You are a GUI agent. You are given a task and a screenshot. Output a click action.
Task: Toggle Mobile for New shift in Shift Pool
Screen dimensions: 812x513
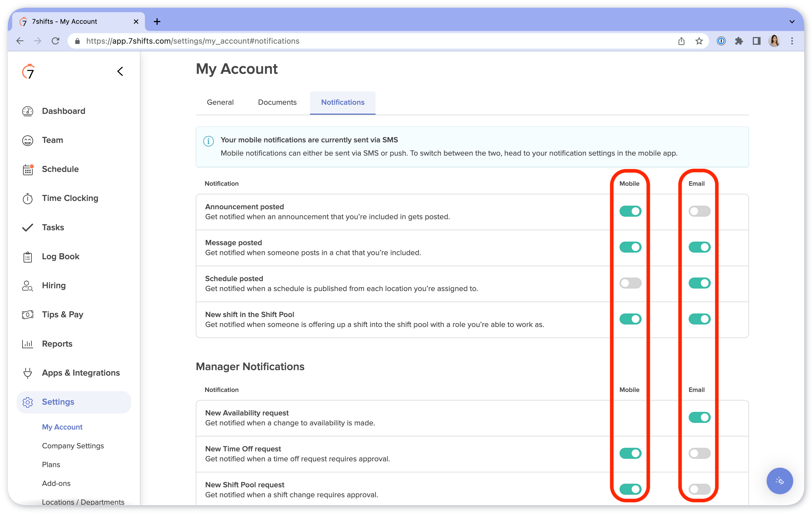pyautogui.click(x=630, y=319)
